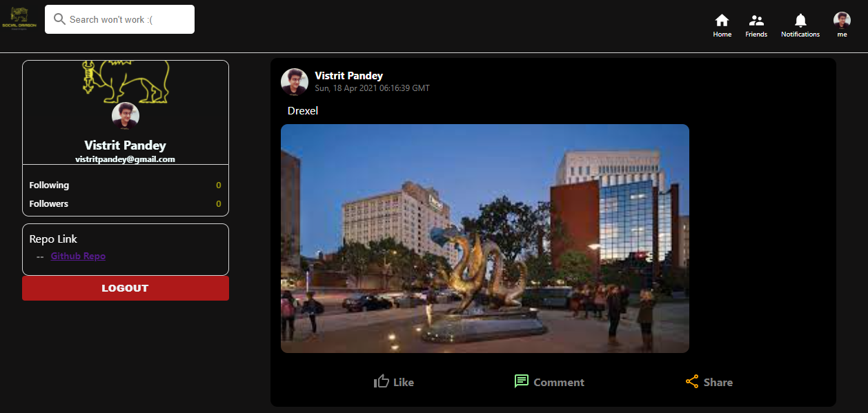Image resolution: width=868 pixels, height=413 pixels.
Task: Go to Home via house icon
Action: (722, 20)
